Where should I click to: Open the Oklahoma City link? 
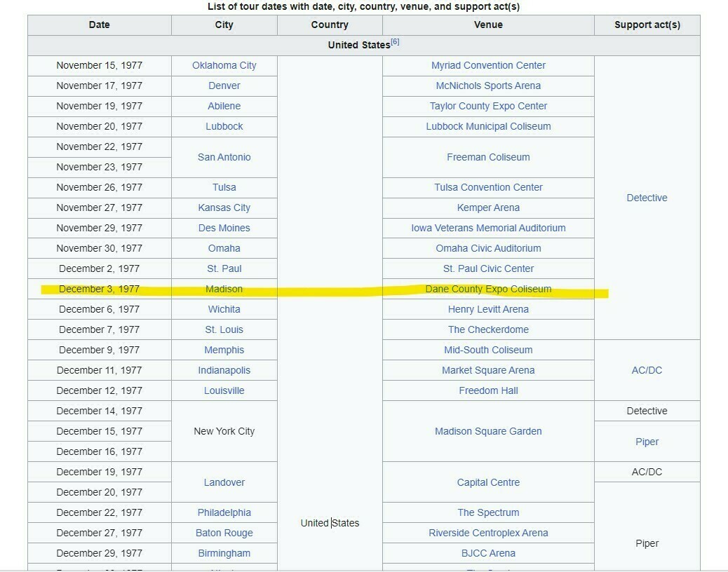pos(224,65)
